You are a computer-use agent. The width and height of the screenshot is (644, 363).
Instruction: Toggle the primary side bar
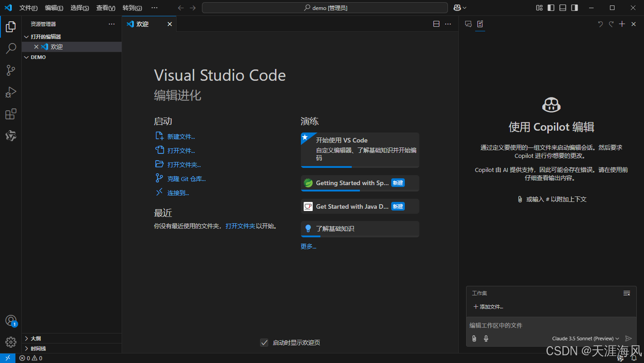(551, 8)
